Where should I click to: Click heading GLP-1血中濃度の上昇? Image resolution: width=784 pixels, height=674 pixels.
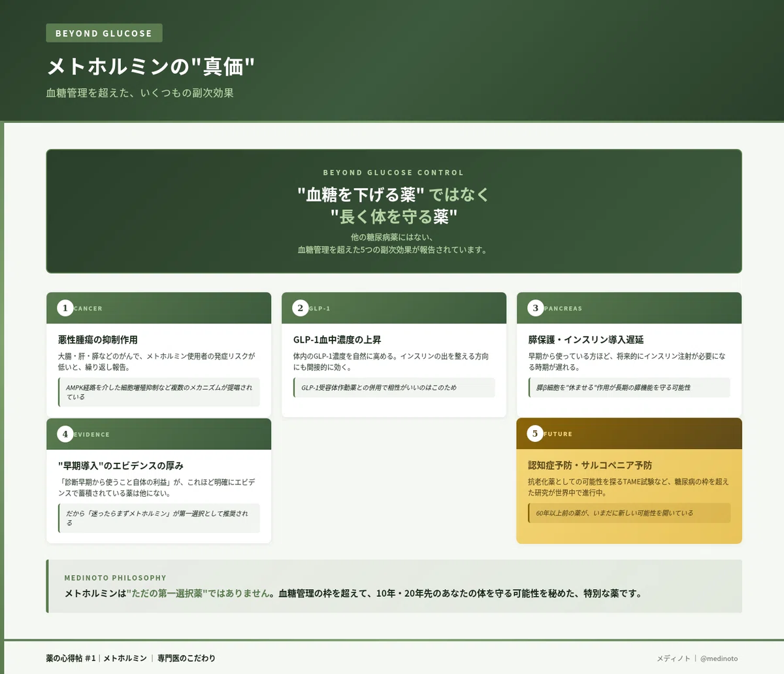click(x=337, y=340)
